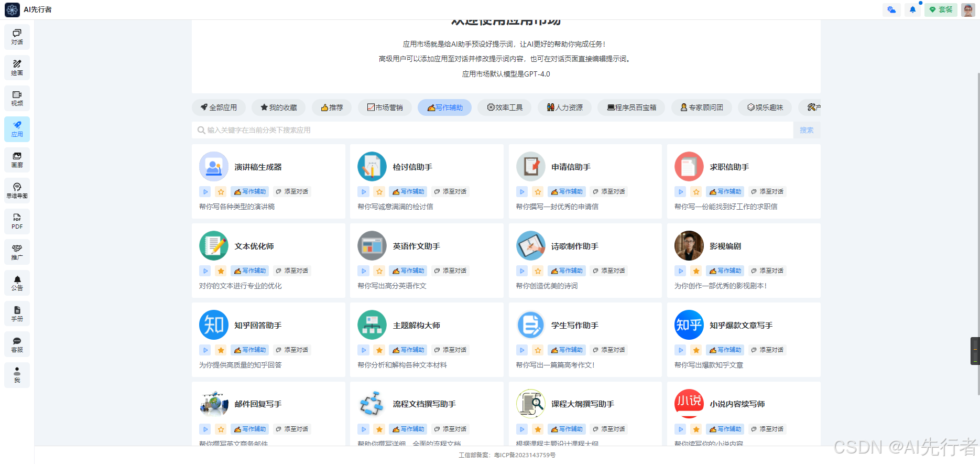Click the notification bell icon
The height and width of the screenshot is (464, 980).
tap(912, 9)
